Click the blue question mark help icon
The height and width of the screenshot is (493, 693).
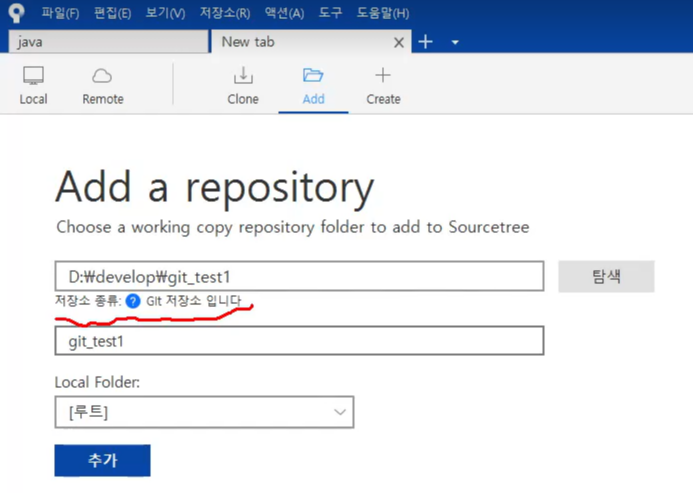133,301
